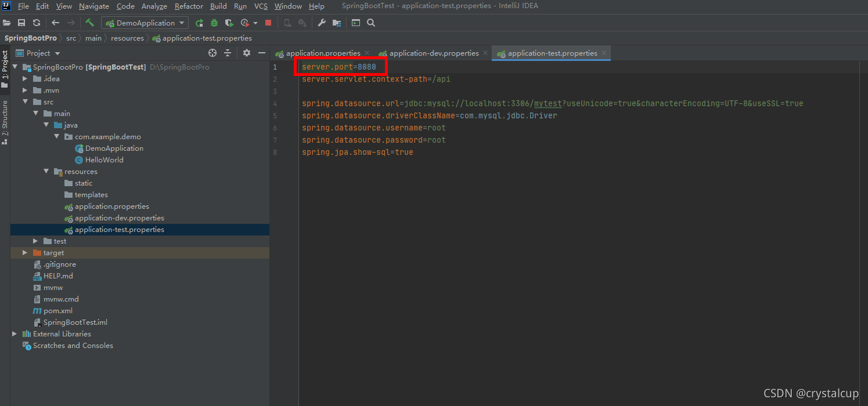
Task: Expand the .idea folder
Action: [25, 78]
